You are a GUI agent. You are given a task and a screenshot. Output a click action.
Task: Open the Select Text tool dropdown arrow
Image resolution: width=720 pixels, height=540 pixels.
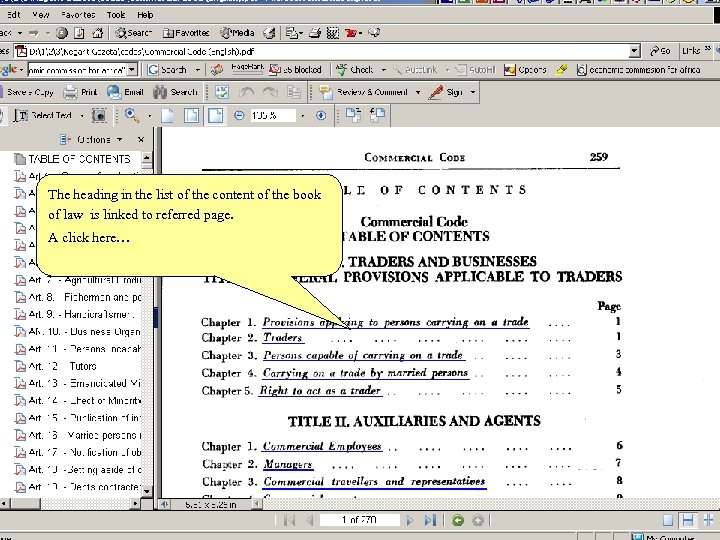[x=82, y=116]
